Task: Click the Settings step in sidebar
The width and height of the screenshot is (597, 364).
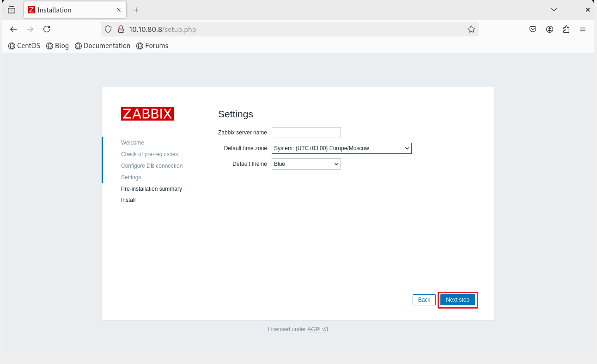Action: pyautogui.click(x=131, y=177)
